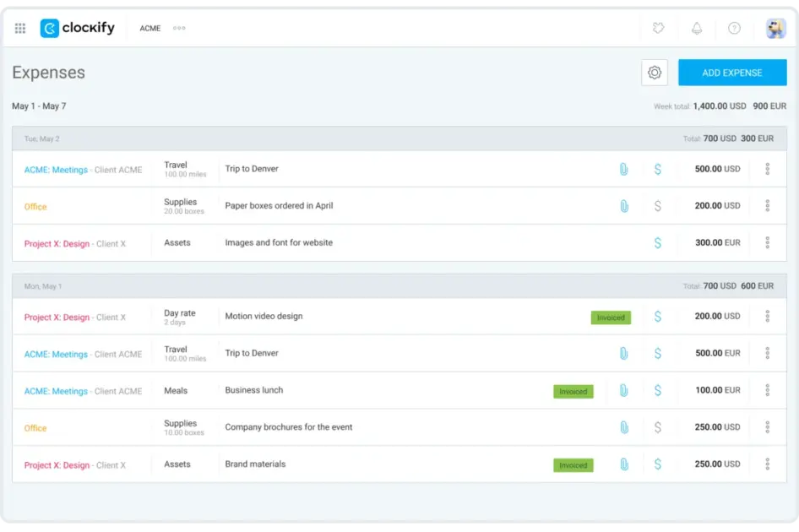Open the puzzle-piece integrations icon
This screenshot has height=532, width=799.
tap(658, 28)
